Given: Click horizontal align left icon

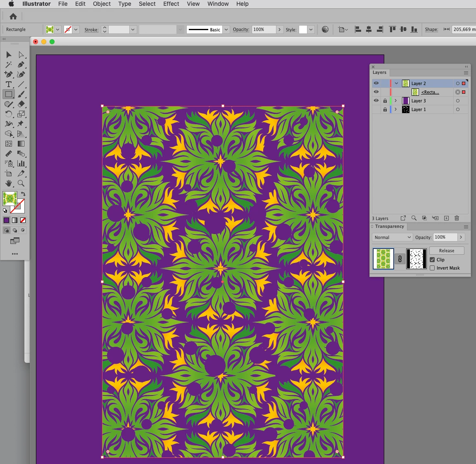Looking at the screenshot, I should 358,29.
